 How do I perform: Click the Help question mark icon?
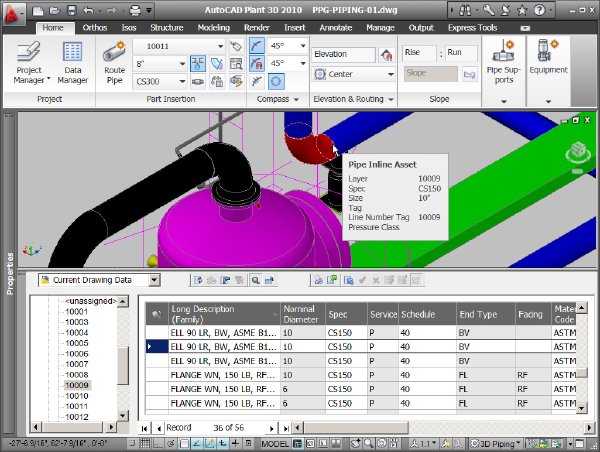coord(539,10)
